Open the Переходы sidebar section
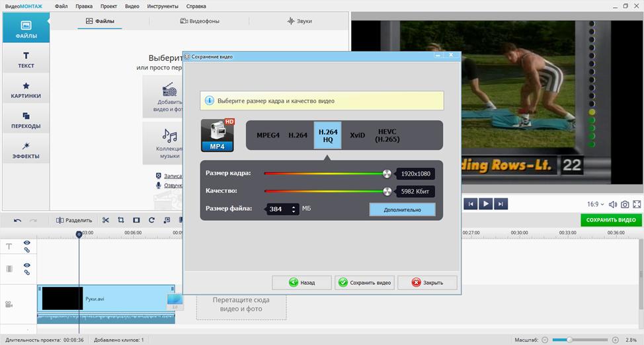Screen dimensions: 644x345 click(26, 120)
